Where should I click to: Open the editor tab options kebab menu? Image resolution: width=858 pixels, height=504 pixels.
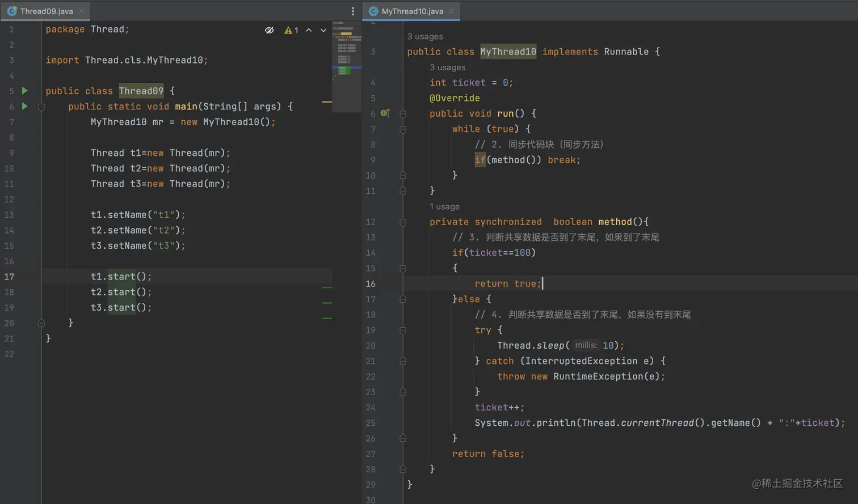pos(353,11)
